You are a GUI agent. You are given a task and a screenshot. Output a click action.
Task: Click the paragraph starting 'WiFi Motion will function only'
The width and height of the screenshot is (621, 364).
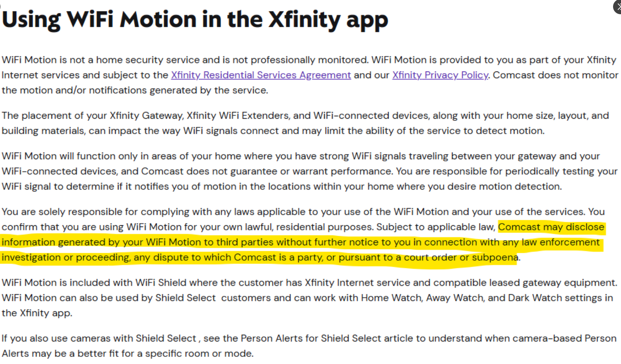[309, 171]
